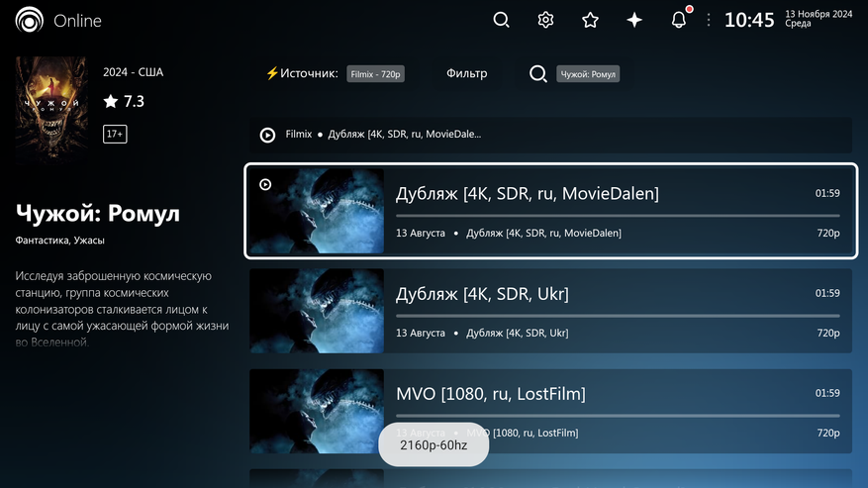Viewport: 868px width, 488px height.
Task: Open notifications bell icon
Action: (679, 20)
